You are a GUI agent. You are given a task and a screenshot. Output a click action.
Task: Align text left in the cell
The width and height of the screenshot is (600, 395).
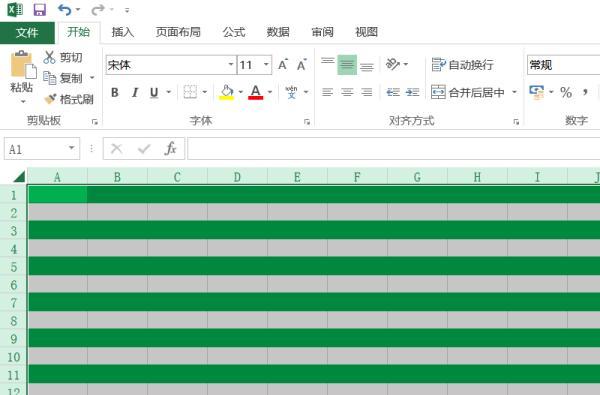(x=328, y=92)
